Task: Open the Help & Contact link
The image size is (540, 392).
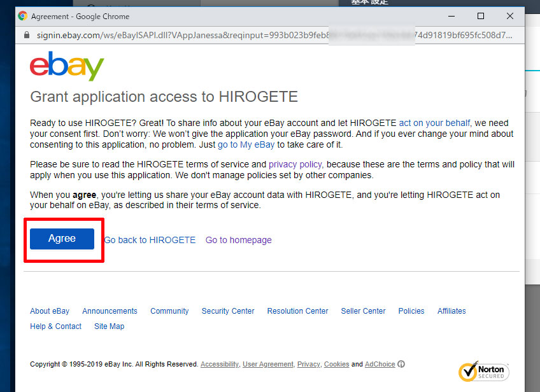Action: (56, 326)
